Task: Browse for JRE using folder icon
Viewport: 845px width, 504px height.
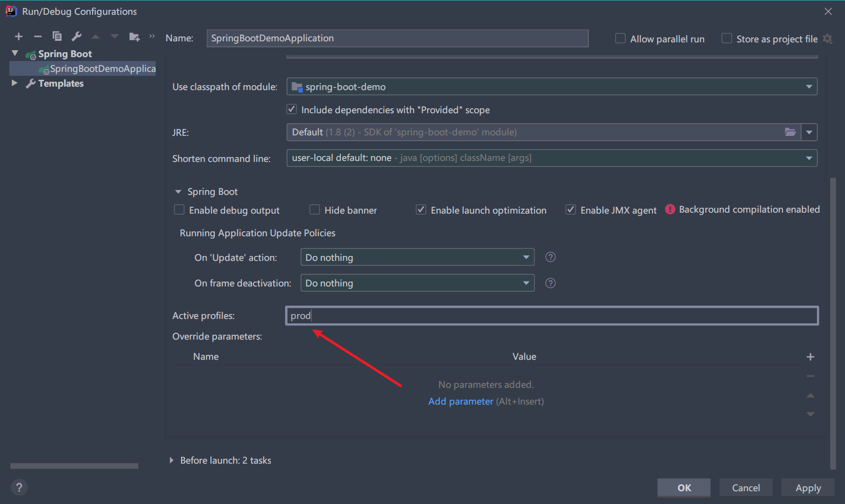Action: tap(790, 132)
